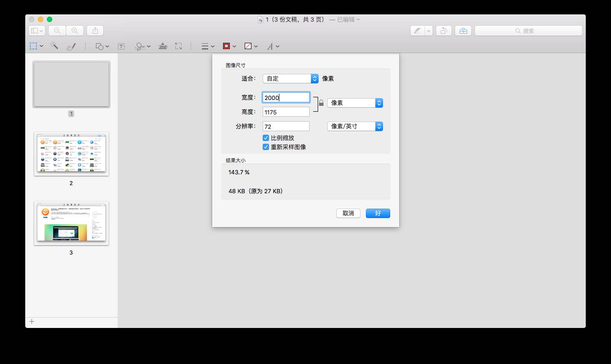Click the Adjust Size tool icon
611x364 pixels.
tap(178, 46)
